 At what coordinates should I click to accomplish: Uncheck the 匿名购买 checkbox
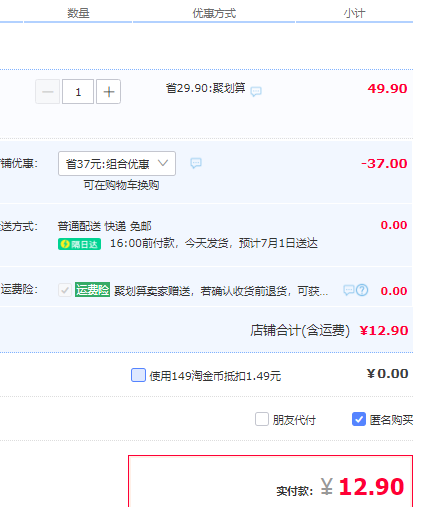click(x=359, y=419)
